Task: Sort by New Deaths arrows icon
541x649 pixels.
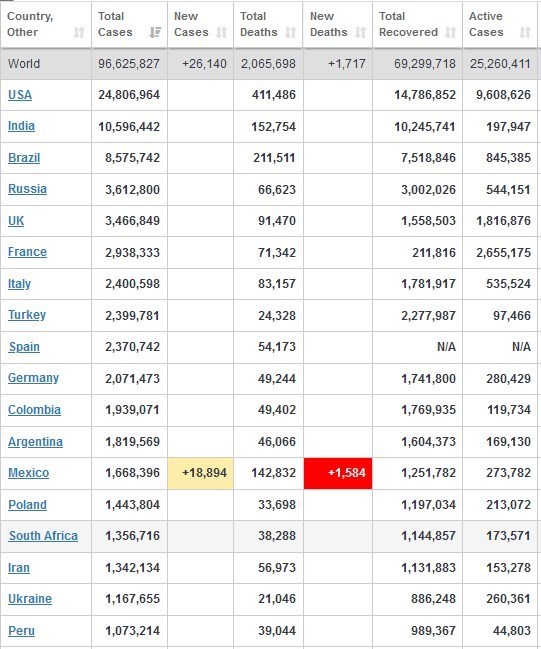Action: [361, 32]
